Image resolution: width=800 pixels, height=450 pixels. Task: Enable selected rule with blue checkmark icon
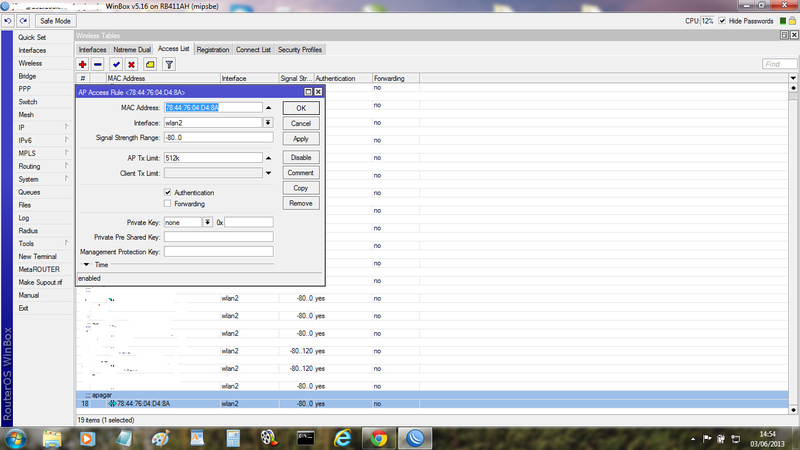[116, 64]
